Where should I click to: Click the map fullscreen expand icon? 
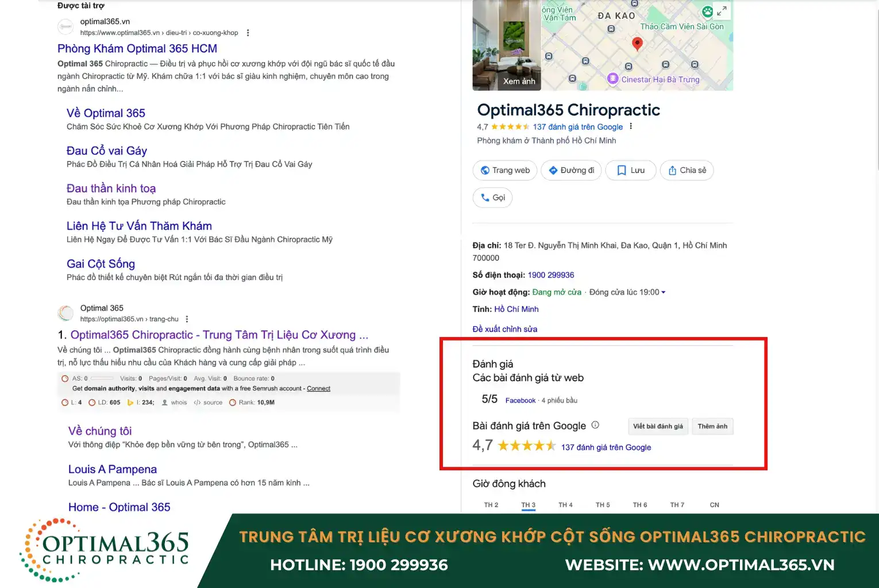pyautogui.click(x=722, y=11)
